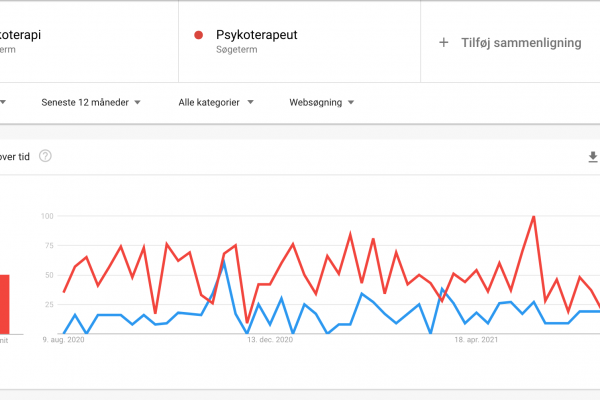Click the "13. dec. 2020" date label
Screen dimensions: 600x400
pyautogui.click(x=270, y=341)
